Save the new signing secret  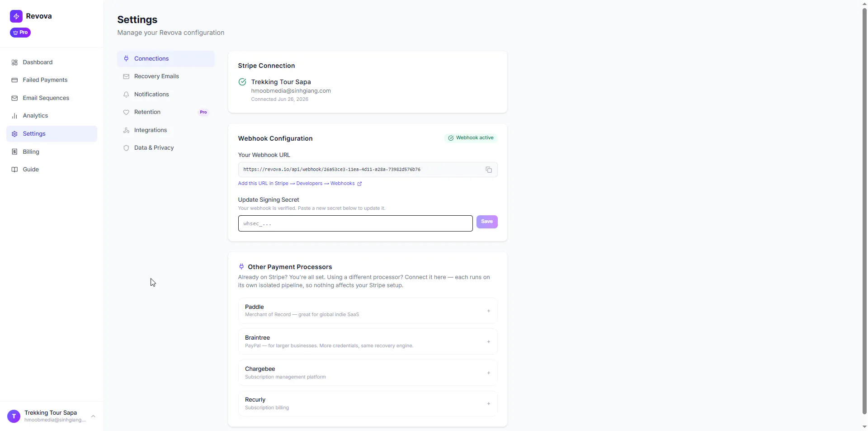point(487,222)
